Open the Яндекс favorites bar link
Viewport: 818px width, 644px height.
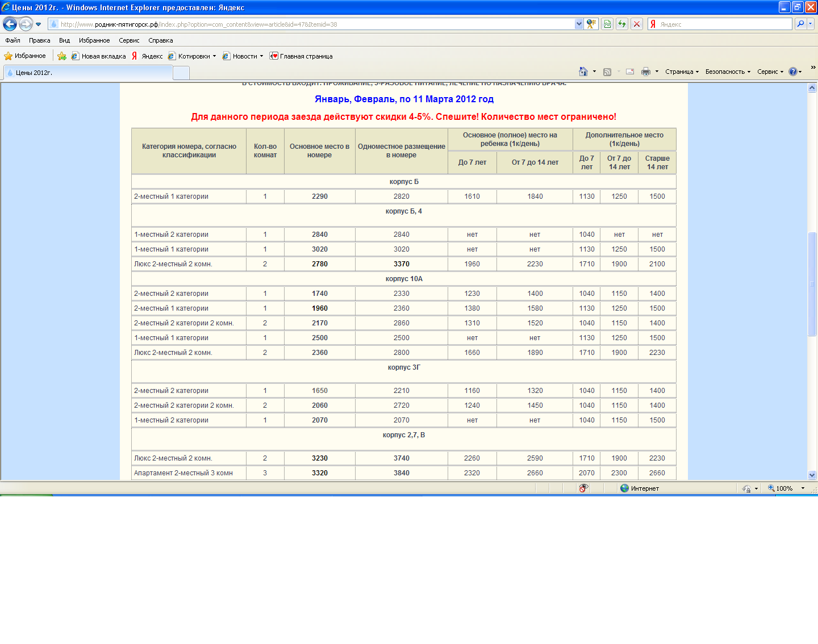[147, 56]
